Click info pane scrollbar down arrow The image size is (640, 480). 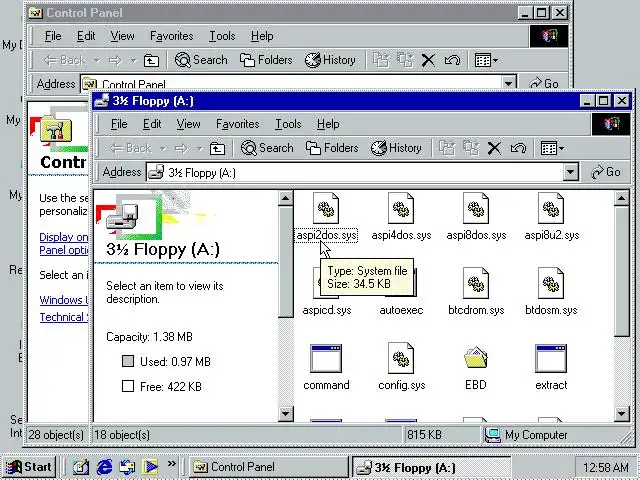click(285, 414)
